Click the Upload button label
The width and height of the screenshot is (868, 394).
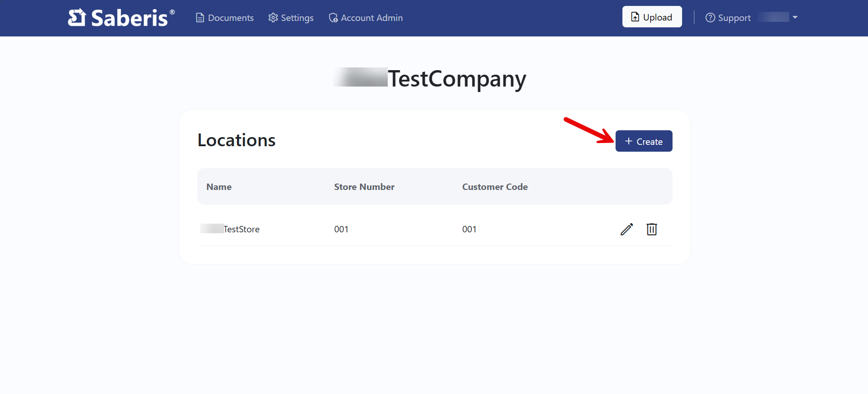657,17
